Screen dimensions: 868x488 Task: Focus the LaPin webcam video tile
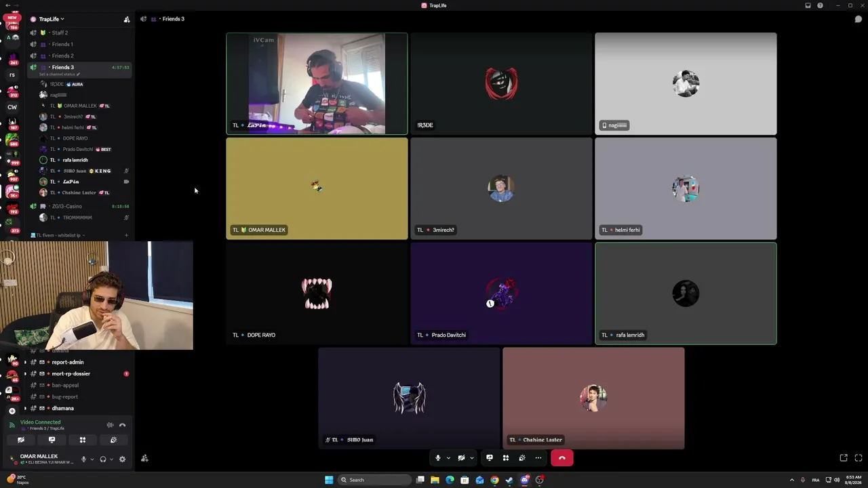tap(317, 83)
